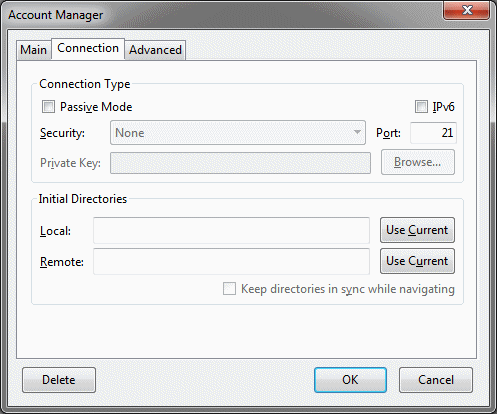Close the Account Manager dialog window
The width and height of the screenshot is (497, 414).
click(467, 10)
